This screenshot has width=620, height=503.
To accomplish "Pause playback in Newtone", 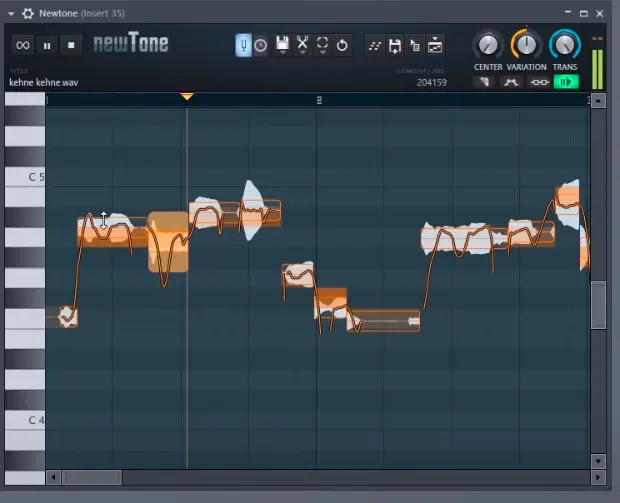I will pos(47,45).
